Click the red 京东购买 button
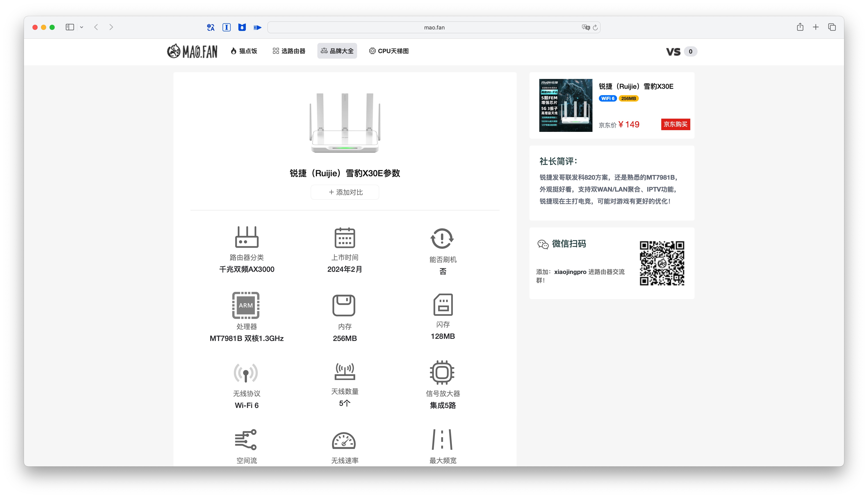 [x=676, y=124]
